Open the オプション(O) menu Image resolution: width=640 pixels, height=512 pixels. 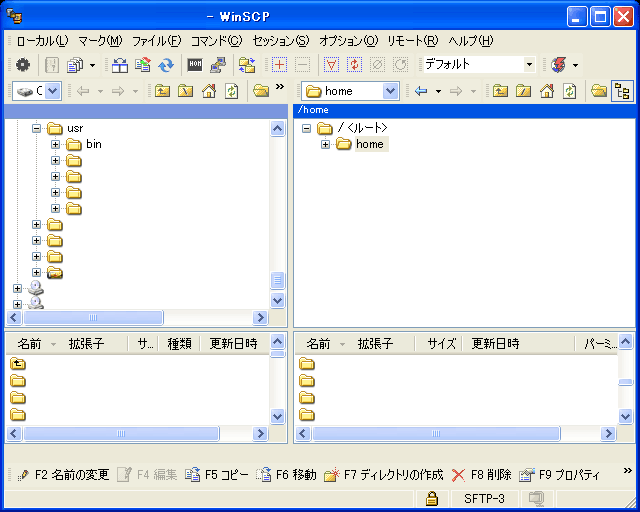[x=348, y=41]
